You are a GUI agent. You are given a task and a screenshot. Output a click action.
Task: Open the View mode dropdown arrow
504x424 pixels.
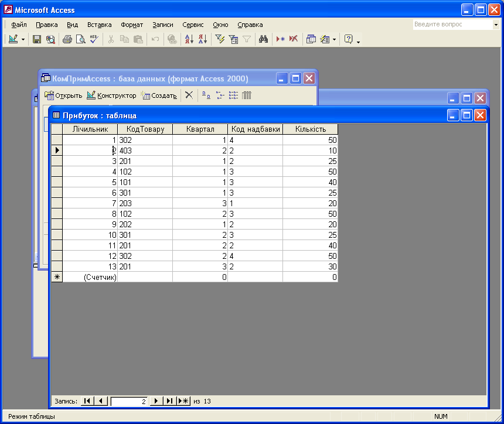pos(23,39)
